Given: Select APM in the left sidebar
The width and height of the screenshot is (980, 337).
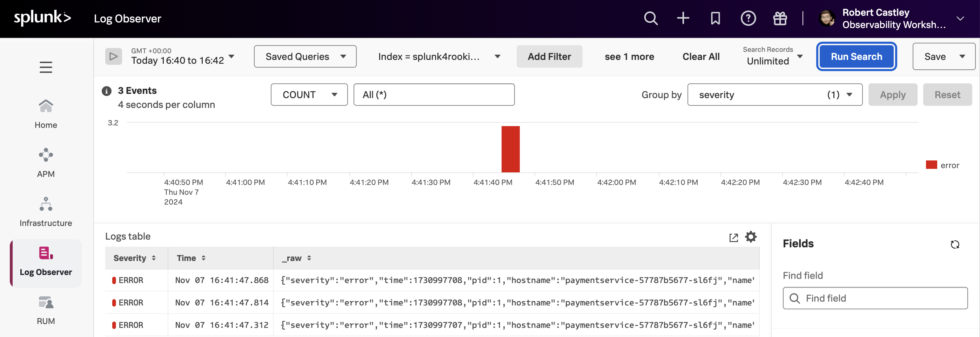Looking at the screenshot, I should pyautogui.click(x=46, y=162).
